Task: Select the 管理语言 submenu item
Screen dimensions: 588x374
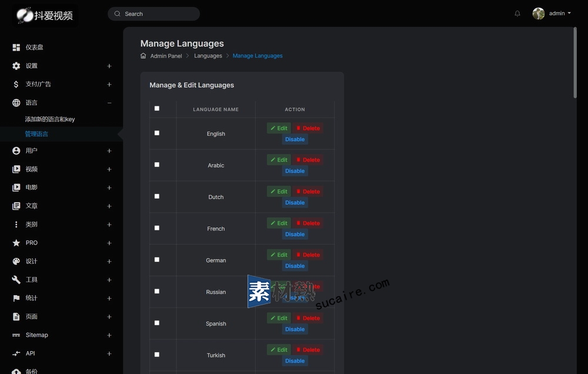Action: (36, 134)
